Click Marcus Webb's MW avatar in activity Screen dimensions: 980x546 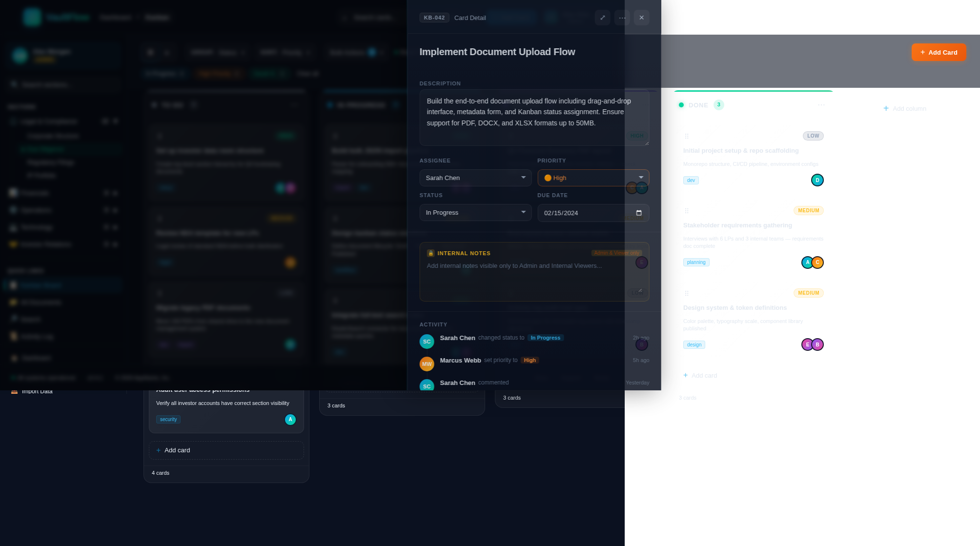coord(427,364)
